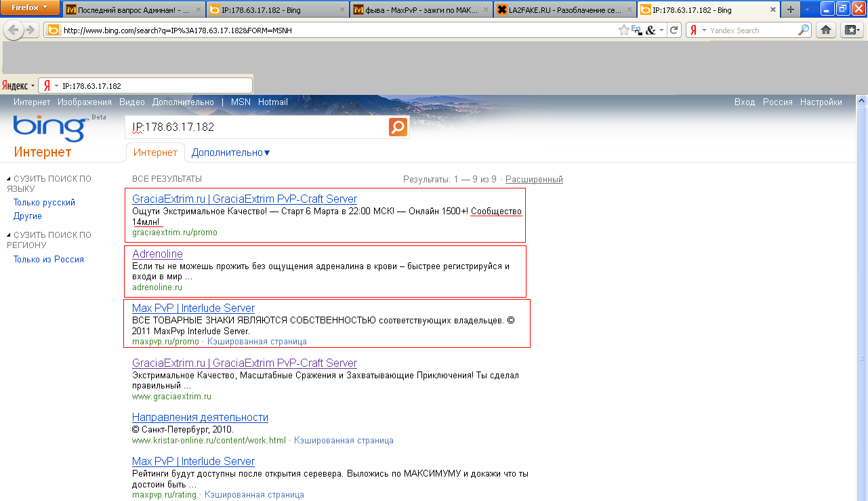This screenshot has height=501, width=868.
Task: Expand the Дополнительно dropdown under search box
Action: (x=230, y=153)
